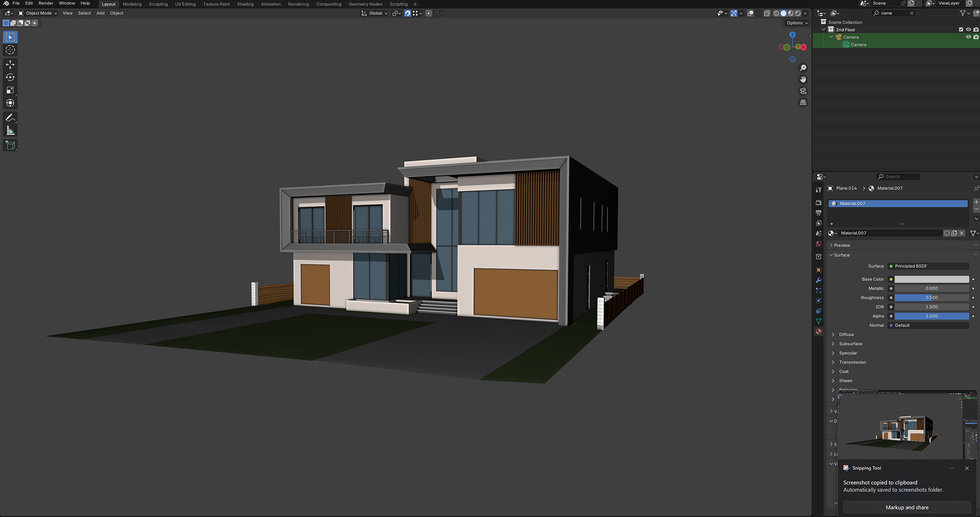Select the Transform tool

10,103
